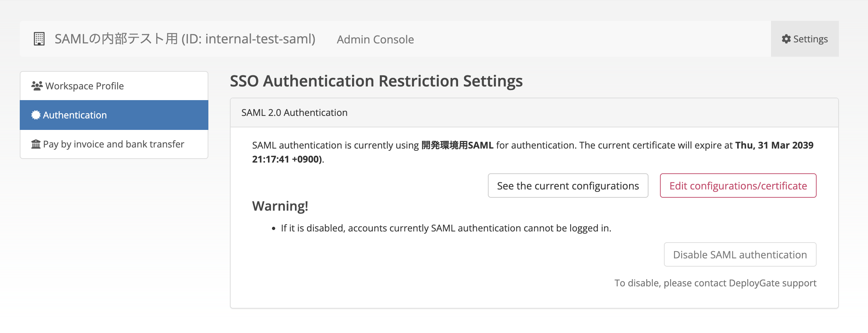The width and height of the screenshot is (868, 333).
Task: Click the 開発環境用SAML provider name
Action: click(x=457, y=145)
